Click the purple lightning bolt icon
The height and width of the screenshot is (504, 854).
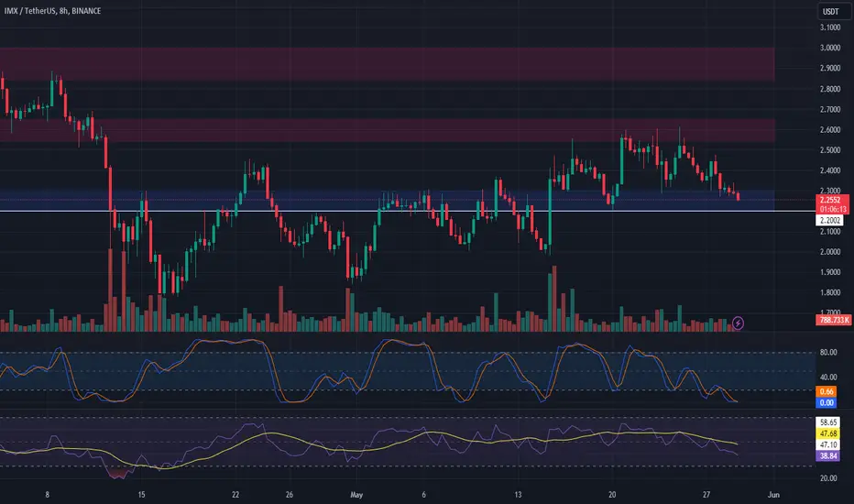(x=738, y=323)
